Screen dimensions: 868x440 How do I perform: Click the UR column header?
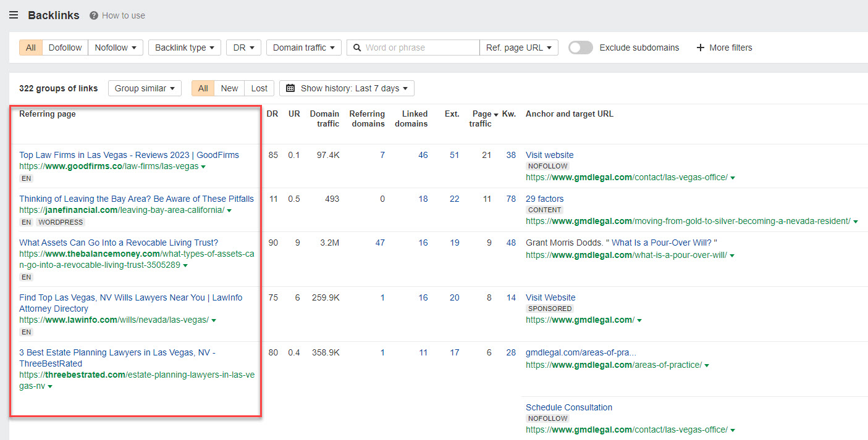(x=294, y=114)
